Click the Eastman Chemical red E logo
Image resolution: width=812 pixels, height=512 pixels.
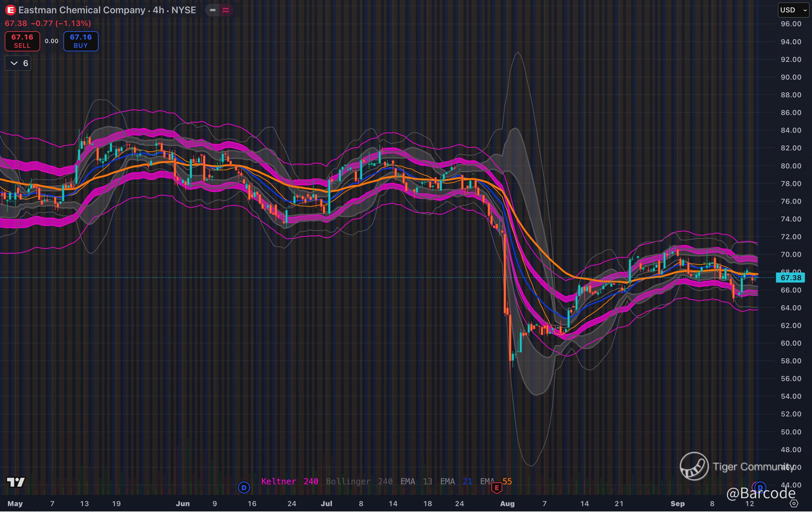[x=10, y=10]
